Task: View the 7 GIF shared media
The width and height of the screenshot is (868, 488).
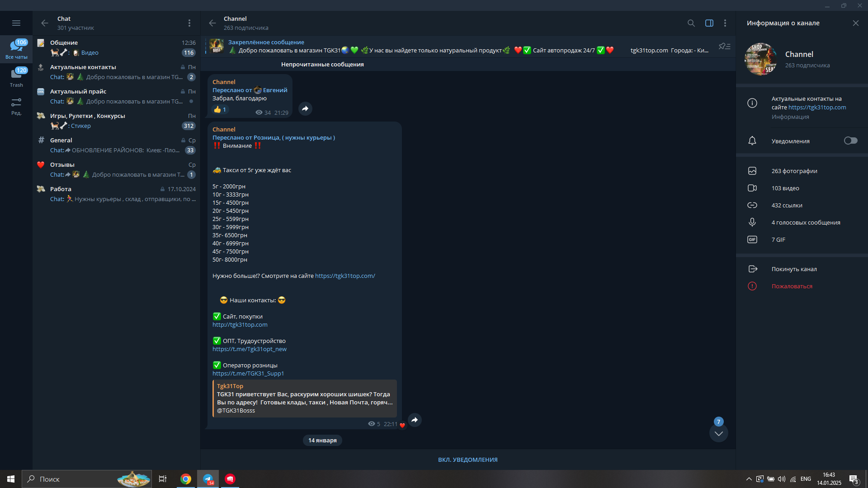Action: 802,239
